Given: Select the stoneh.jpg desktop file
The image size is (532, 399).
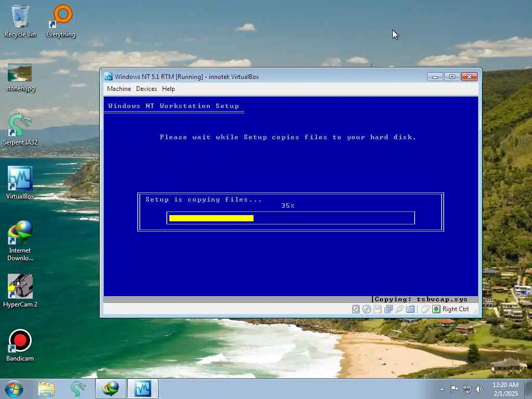Looking at the screenshot, I should click(x=20, y=78).
